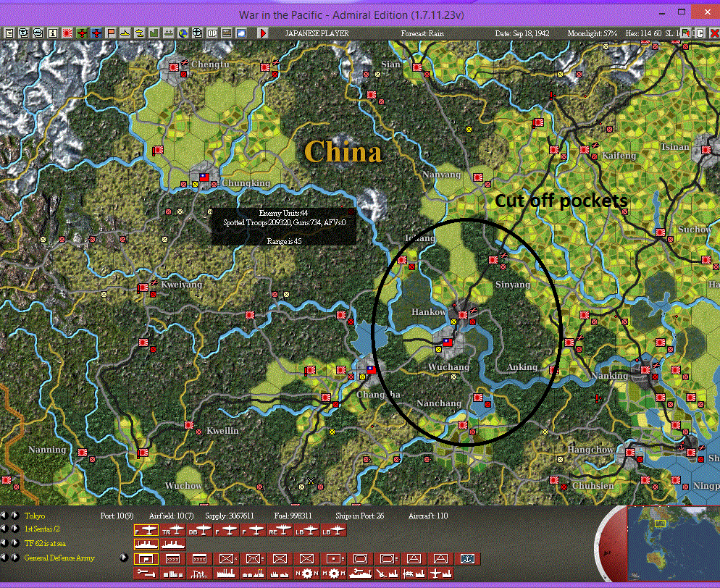Image resolution: width=720 pixels, height=588 pixels.
Task: Click the 'Moonlight: 57%' text
Action: (593, 33)
